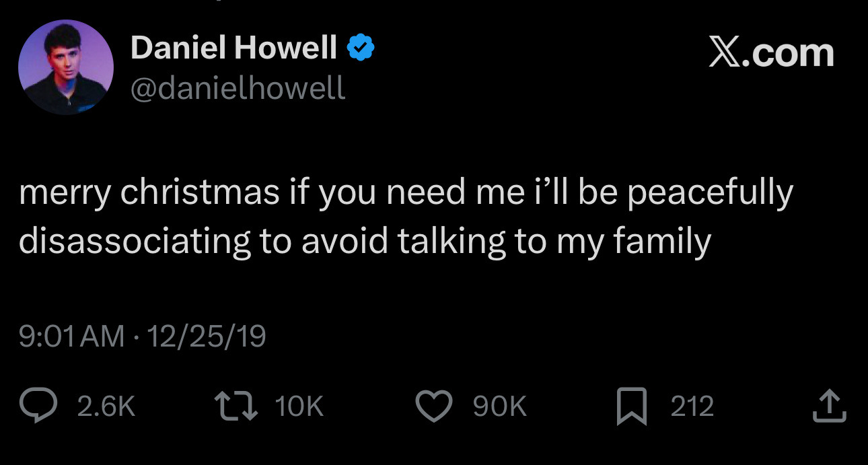This screenshot has height=465, width=868.
Task: Click the word "disassociating" in the tweet
Action: point(135,242)
